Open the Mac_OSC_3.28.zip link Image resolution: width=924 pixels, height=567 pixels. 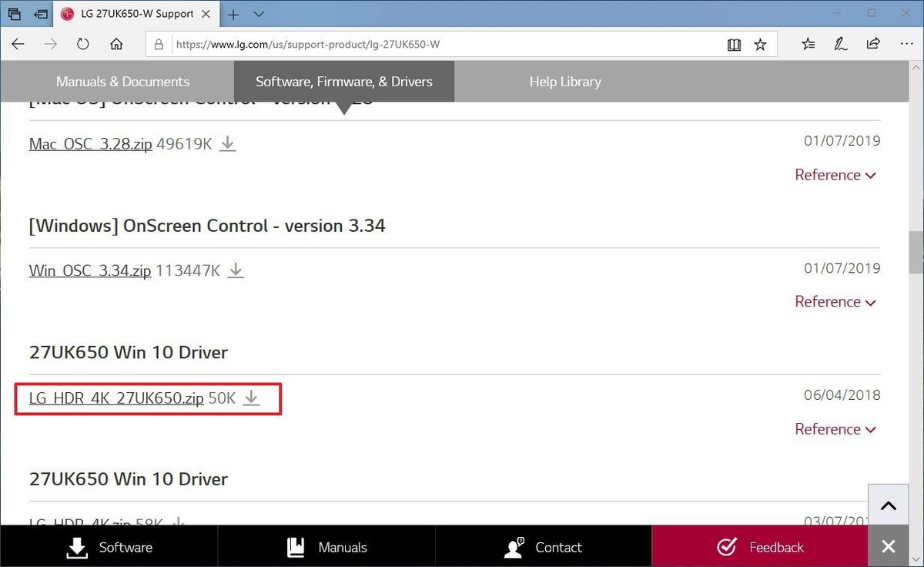pos(90,143)
